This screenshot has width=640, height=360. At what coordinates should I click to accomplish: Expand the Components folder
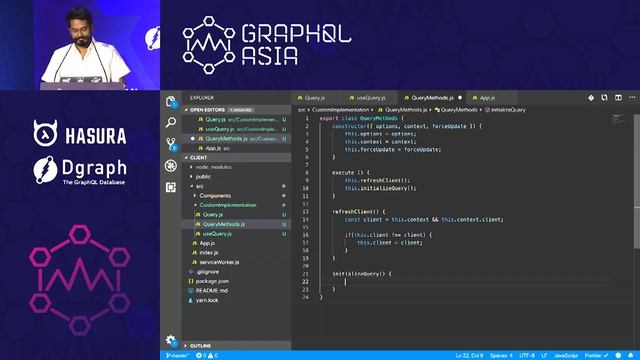(236, 196)
